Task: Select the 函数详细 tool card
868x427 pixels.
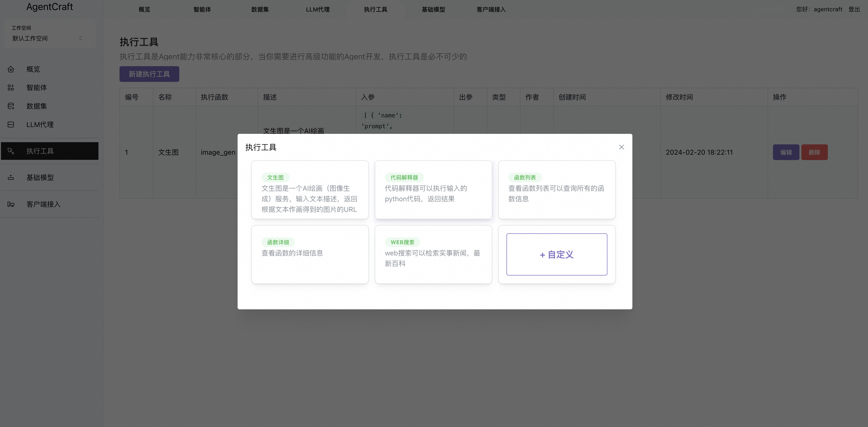Action: [x=310, y=254]
